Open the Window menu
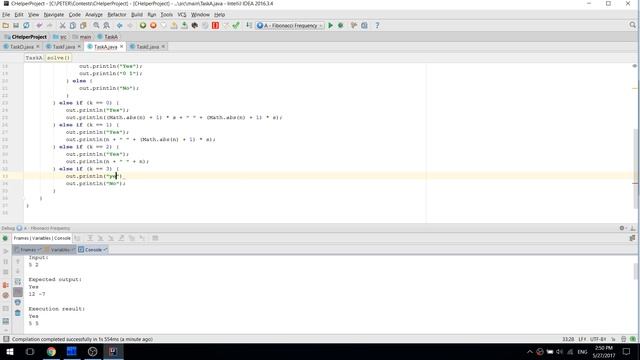Viewport: 640px width, 360px height. pyautogui.click(x=200, y=15)
